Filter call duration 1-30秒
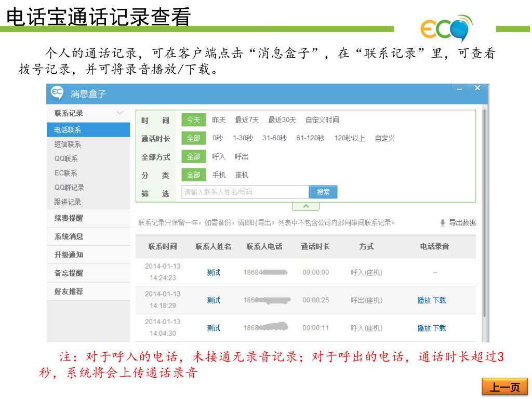Viewport: 532px width, 399px height. point(243,138)
